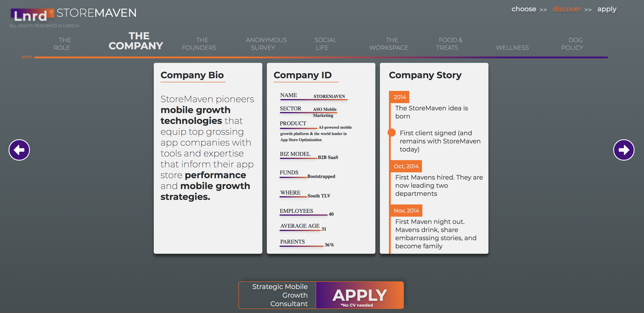The image size is (644, 313).
Task: Click the orange timeline dot marker
Action: click(x=391, y=133)
